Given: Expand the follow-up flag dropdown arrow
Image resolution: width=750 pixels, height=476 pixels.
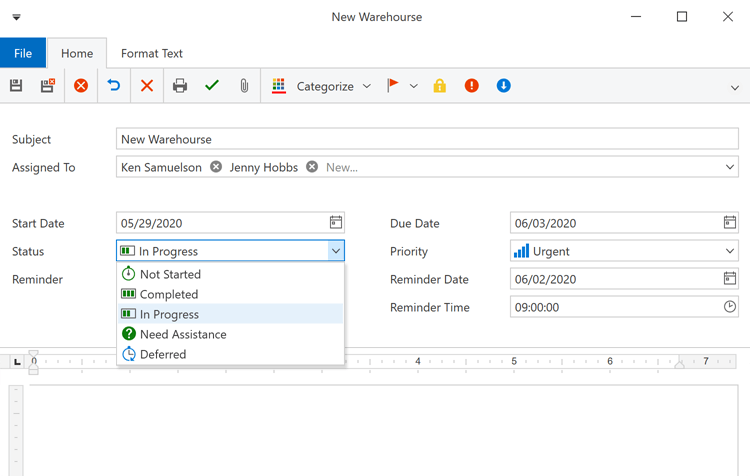Looking at the screenshot, I should tap(414, 86).
